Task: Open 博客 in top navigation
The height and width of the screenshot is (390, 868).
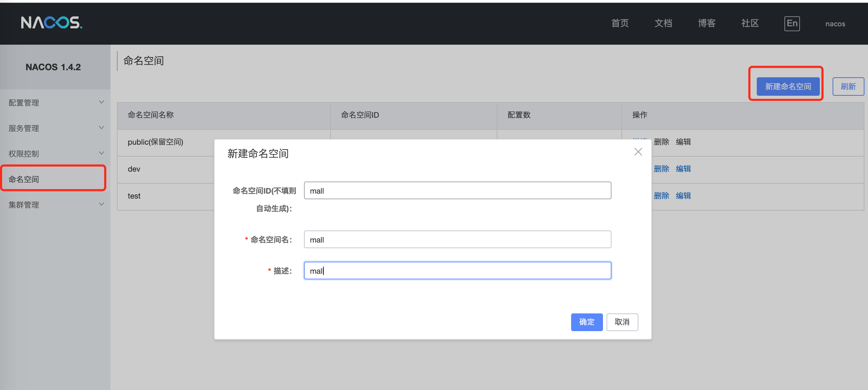Action: (707, 23)
